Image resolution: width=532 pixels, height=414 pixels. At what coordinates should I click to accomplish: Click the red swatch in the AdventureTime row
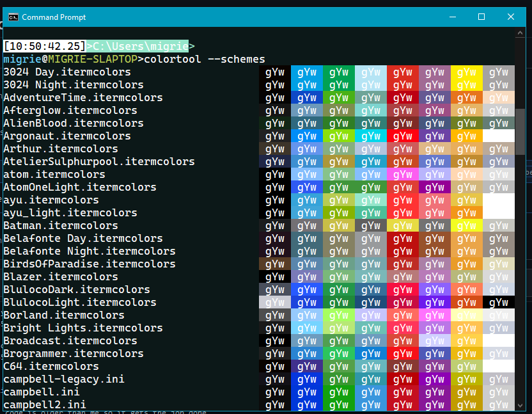(x=403, y=97)
